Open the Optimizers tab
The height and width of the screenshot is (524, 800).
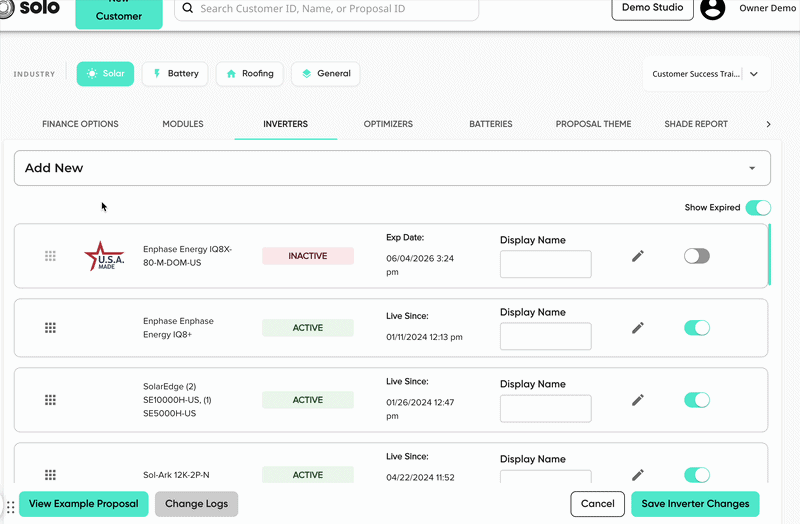point(388,124)
